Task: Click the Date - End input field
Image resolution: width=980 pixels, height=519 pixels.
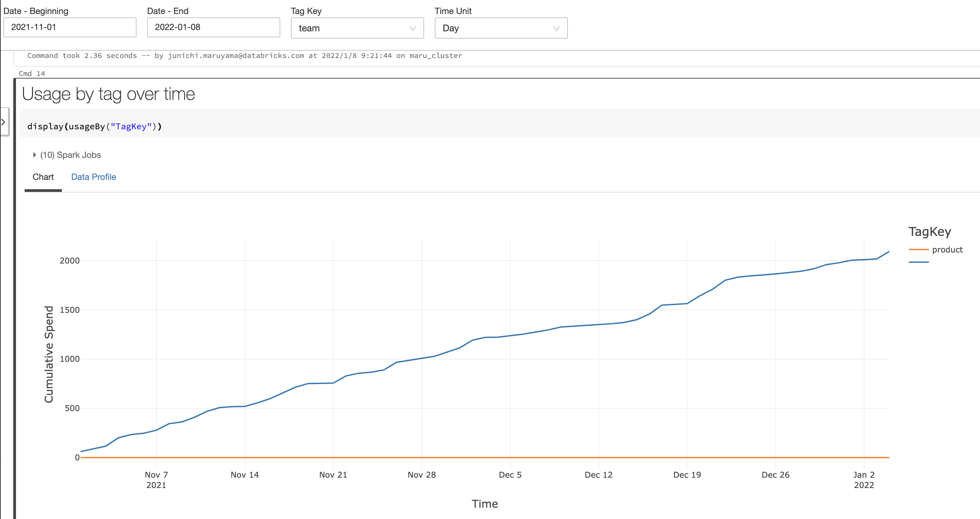Action: pyautogui.click(x=213, y=27)
